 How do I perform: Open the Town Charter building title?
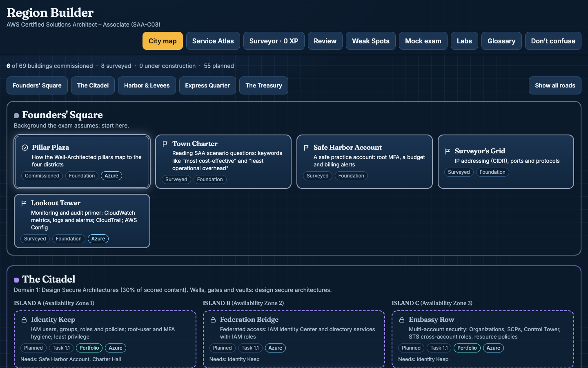point(195,144)
